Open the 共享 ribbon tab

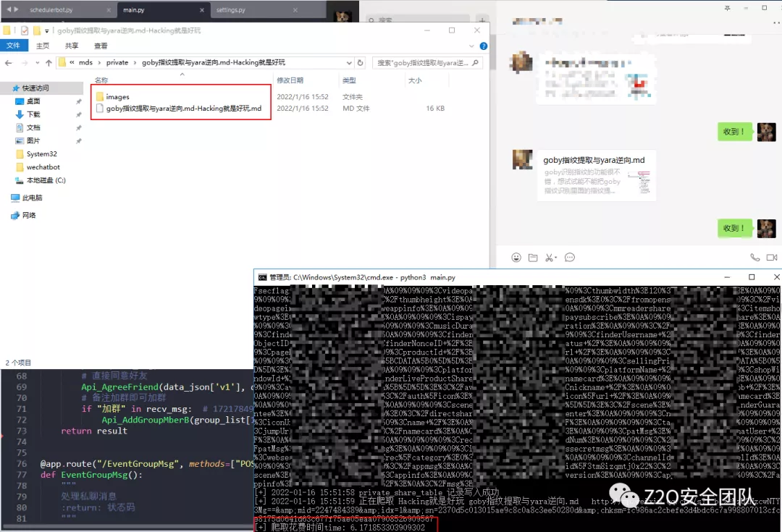[71, 46]
